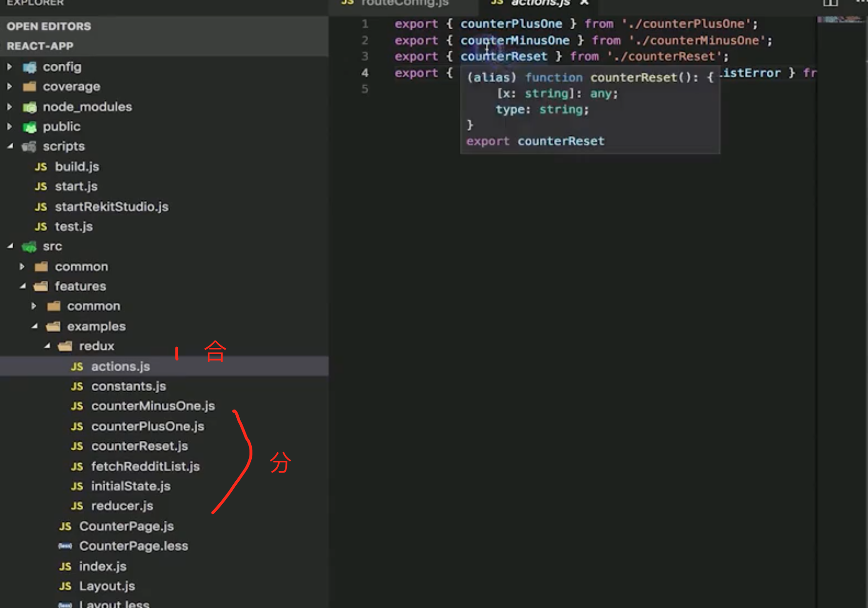The width and height of the screenshot is (868, 608).
Task: Toggle the REACT-APP section header
Action: point(164,46)
